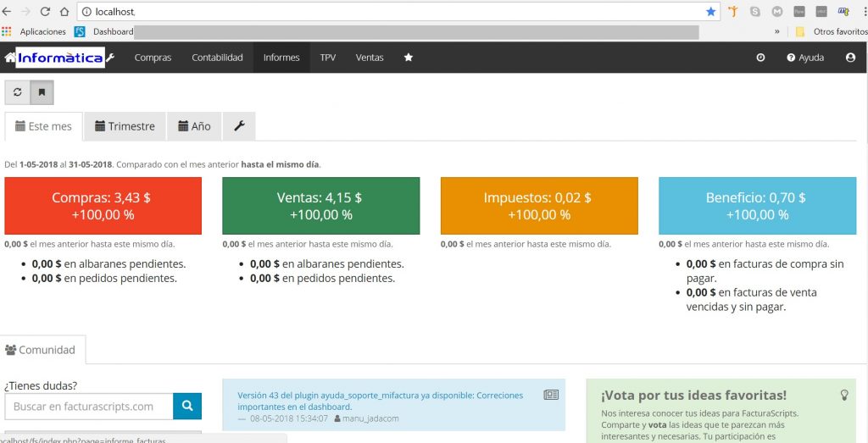Open the Dashboard bookmark
868x443 pixels.
click(x=103, y=31)
